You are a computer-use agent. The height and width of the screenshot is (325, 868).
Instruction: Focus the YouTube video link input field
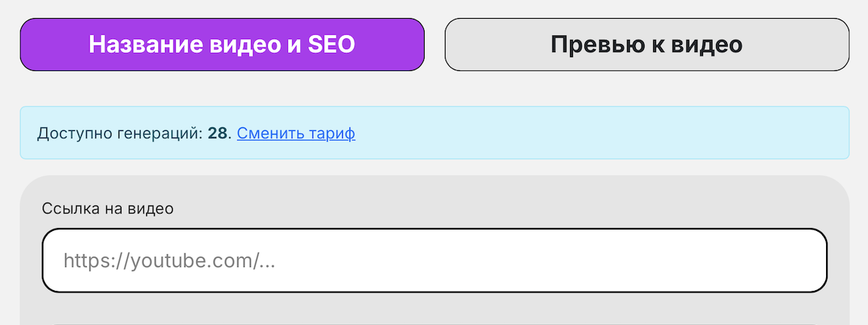coord(434,261)
